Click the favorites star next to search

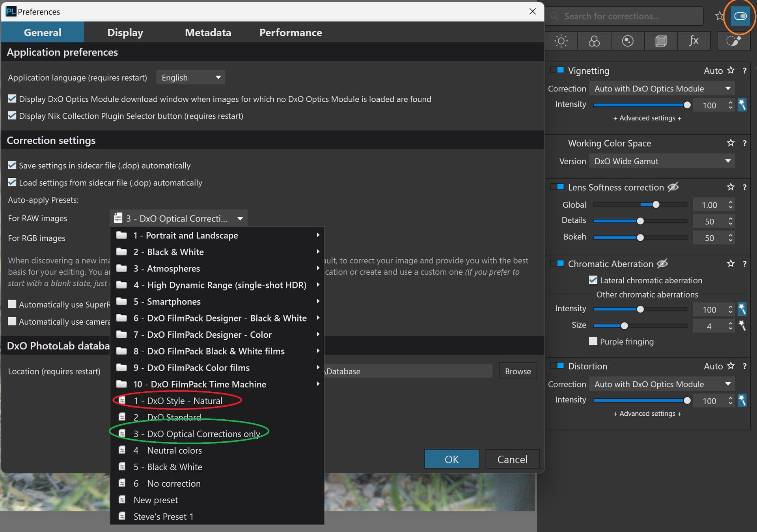(x=720, y=16)
